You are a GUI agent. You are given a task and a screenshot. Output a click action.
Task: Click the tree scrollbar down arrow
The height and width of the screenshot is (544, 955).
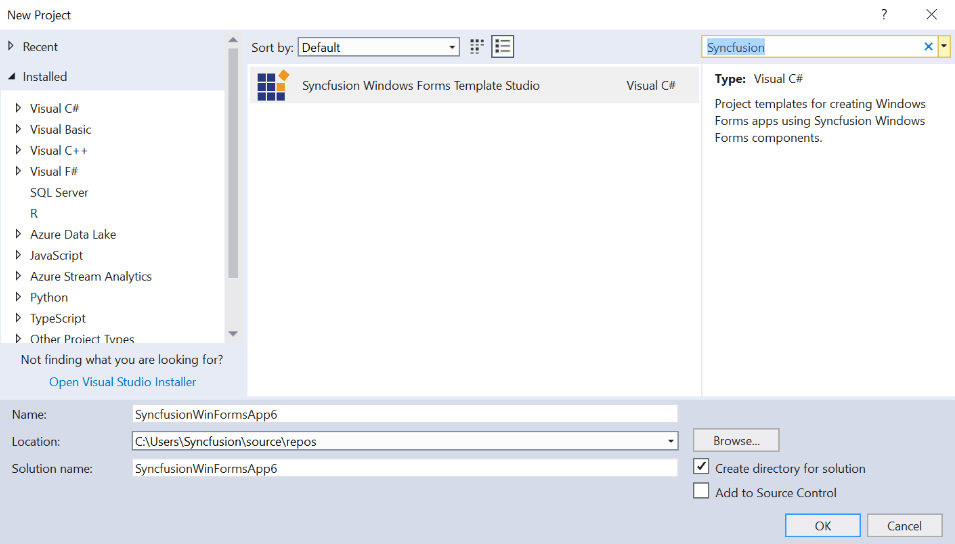click(x=233, y=334)
